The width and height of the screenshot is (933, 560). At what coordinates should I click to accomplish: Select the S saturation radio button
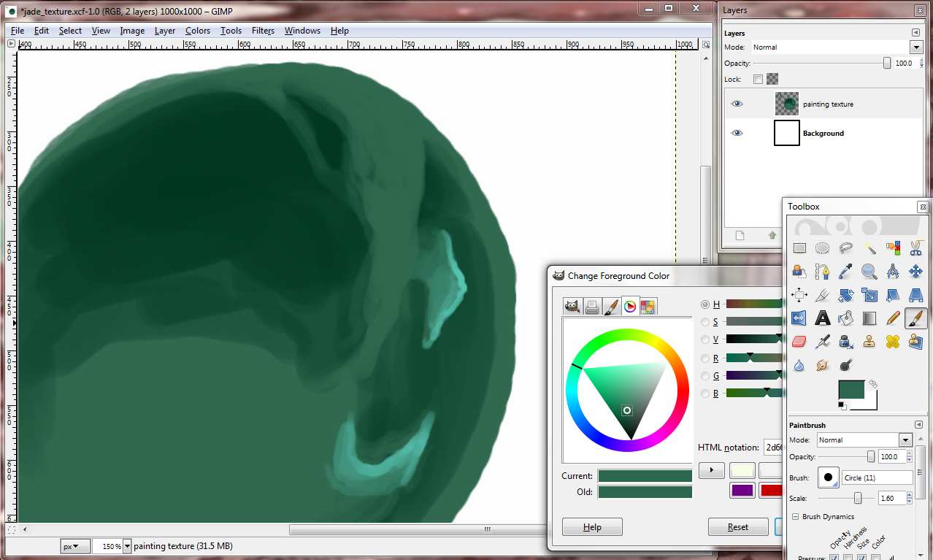pyautogui.click(x=705, y=322)
